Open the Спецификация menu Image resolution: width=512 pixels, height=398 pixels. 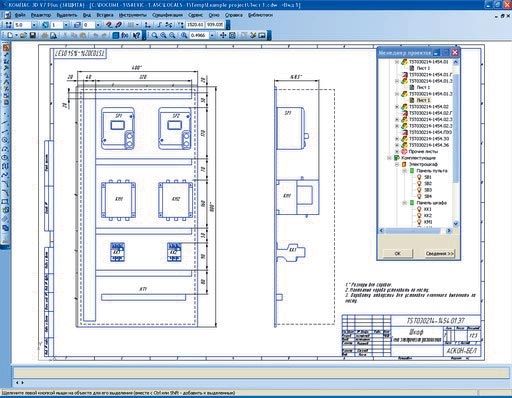[167, 15]
